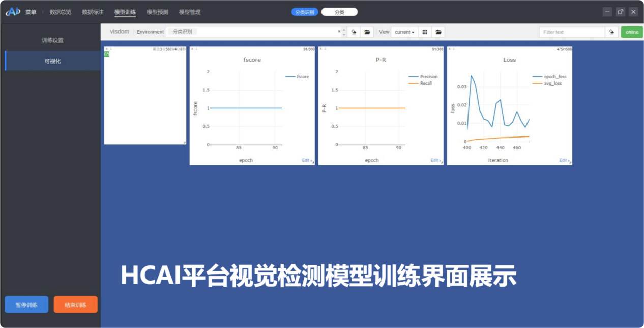Clear filter text using the eraser icon
Image resolution: width=644 pixels, height=328 pixels.
coord(611,32)
